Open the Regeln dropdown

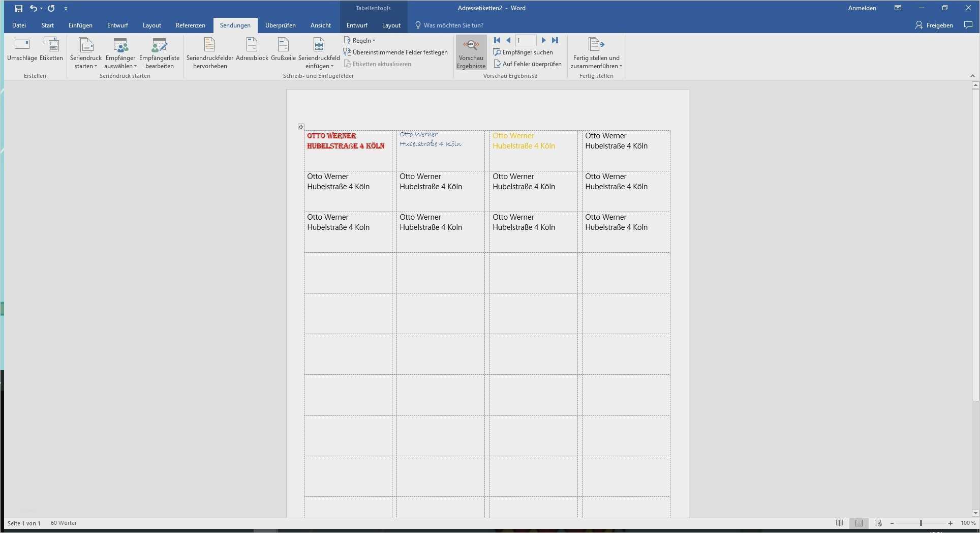pos(359,41)
